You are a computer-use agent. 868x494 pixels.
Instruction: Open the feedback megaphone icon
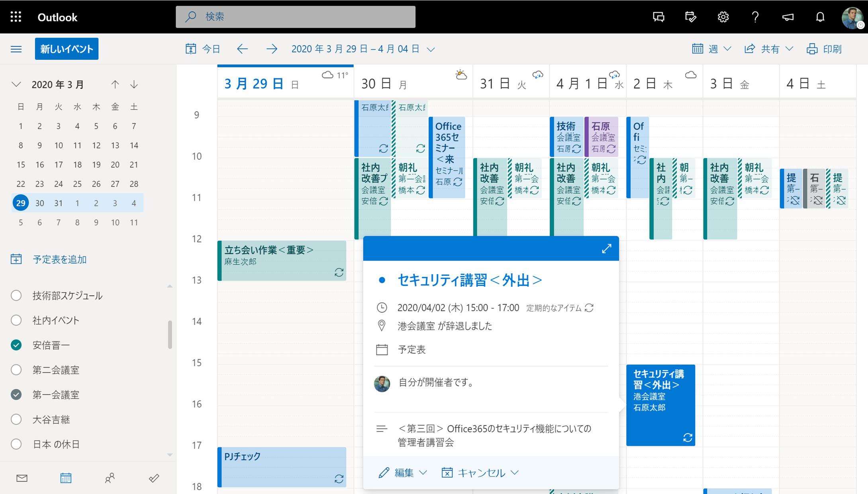click(788, 17)
